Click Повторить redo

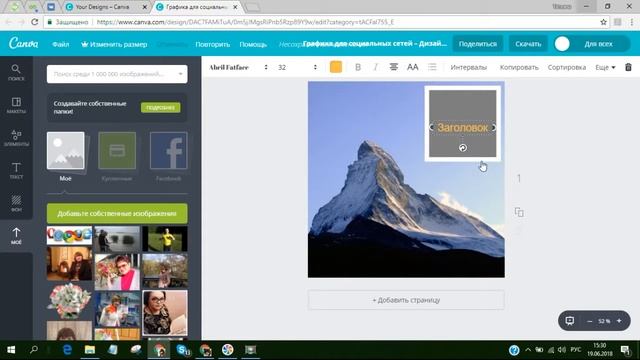pyautogui.click(x=212, y=44)
